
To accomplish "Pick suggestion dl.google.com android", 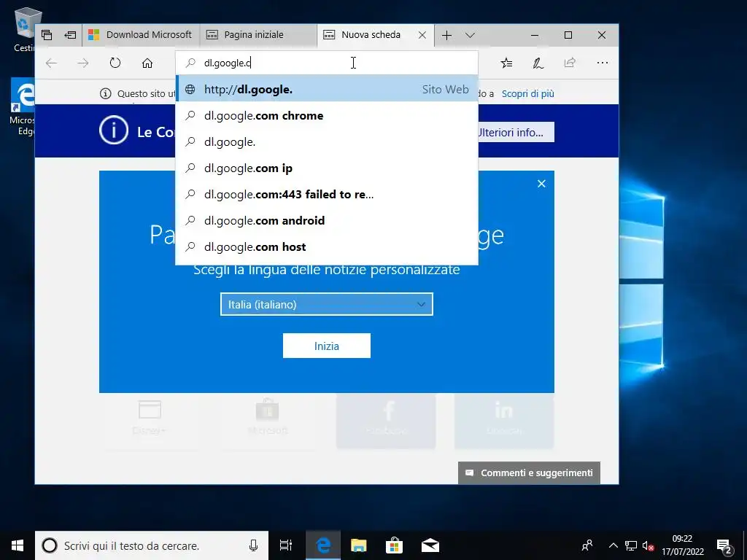I will [327, 220].
